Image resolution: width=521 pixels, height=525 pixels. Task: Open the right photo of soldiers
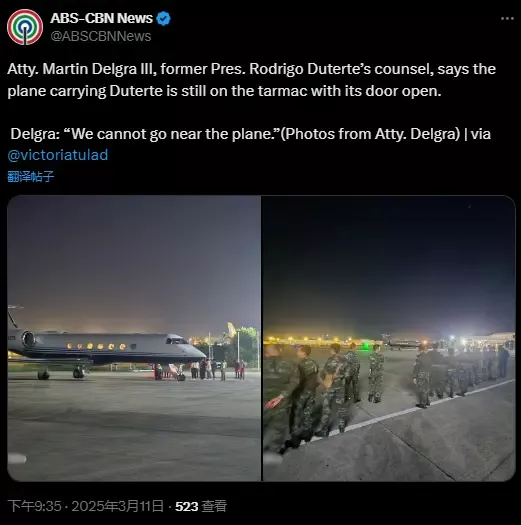[x=389, y=338]
